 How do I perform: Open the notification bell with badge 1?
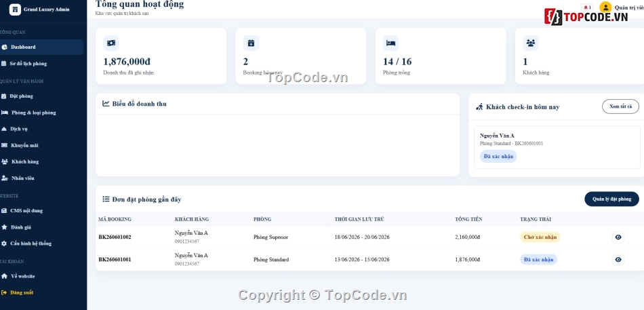tap(587, 7)
